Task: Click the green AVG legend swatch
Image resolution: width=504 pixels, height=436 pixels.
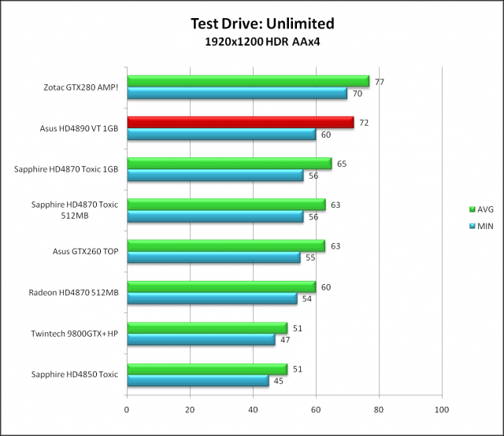Action: 472,209
